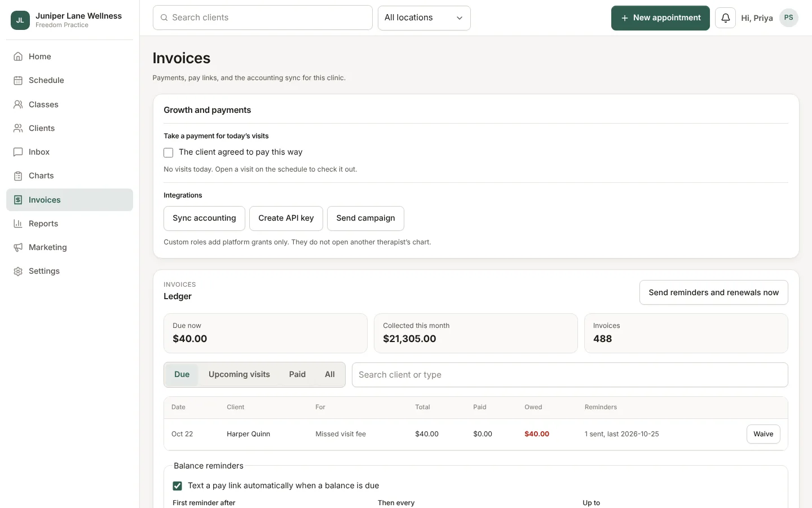Screen dimensions: 812x508
Task: Go to Reports in the sidebar
Action: click(x=69, y=224)
